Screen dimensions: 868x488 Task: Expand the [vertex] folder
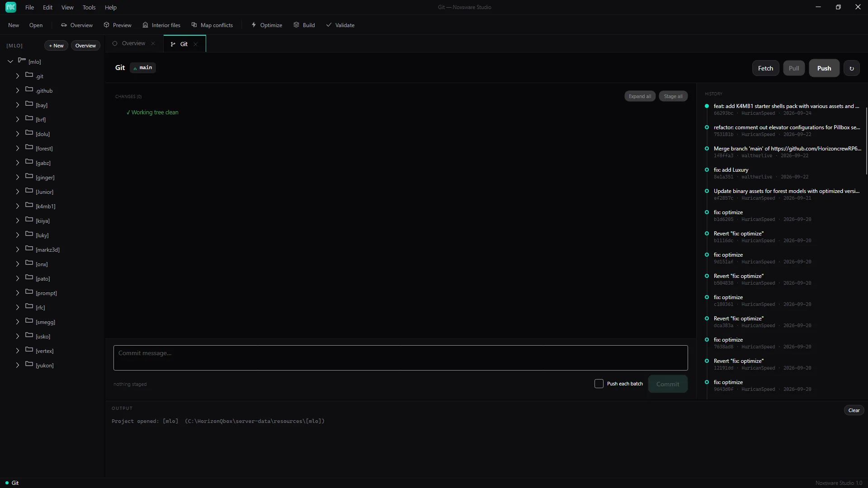click(x=18, y=351)
